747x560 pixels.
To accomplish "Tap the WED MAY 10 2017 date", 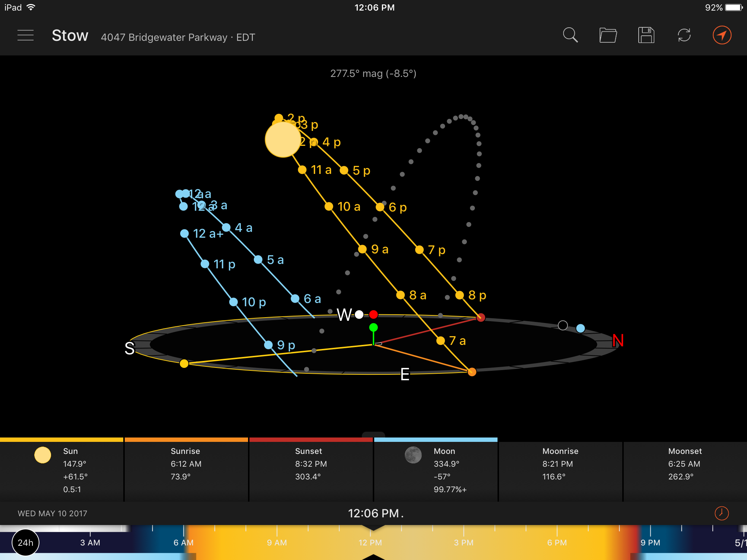I will click(x=53, y=513).
